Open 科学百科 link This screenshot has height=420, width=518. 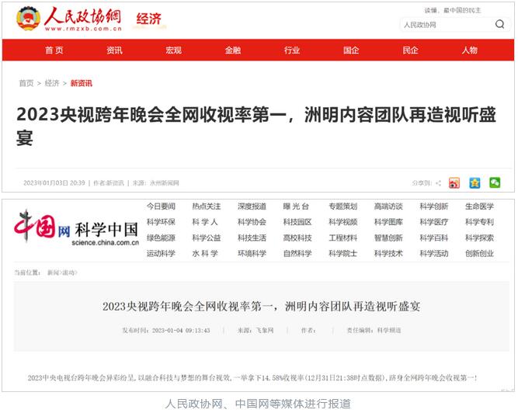434,238
